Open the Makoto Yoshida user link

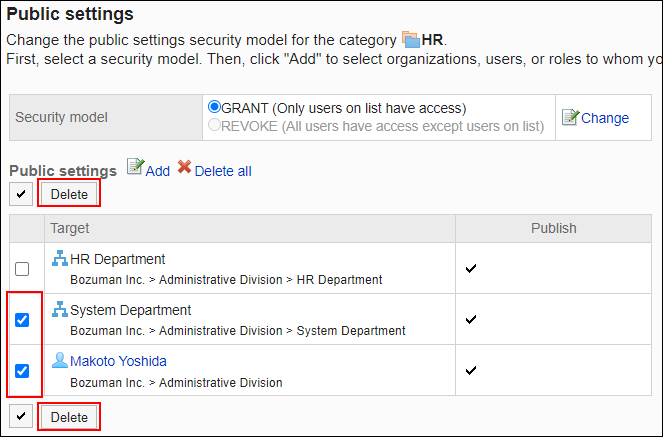[118, 361]
